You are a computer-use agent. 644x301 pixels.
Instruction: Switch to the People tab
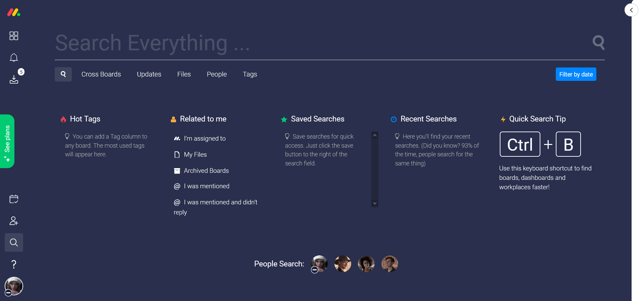(x=217, y=74)
